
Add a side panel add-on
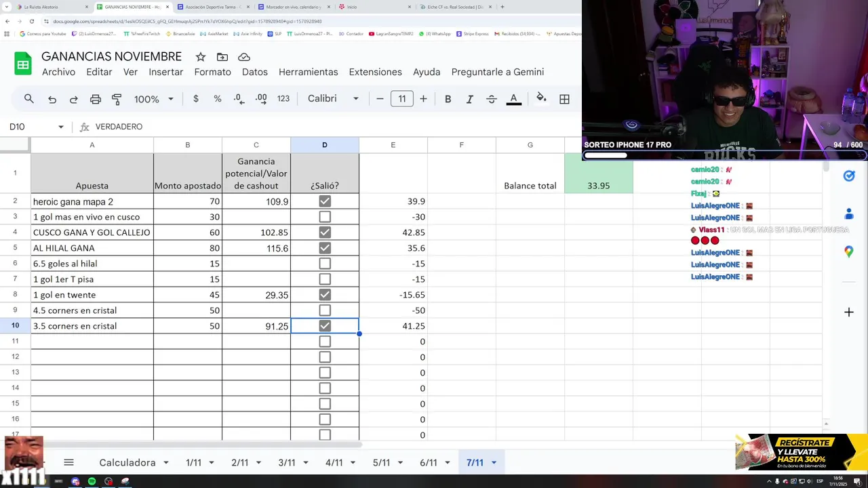point(848,312)
